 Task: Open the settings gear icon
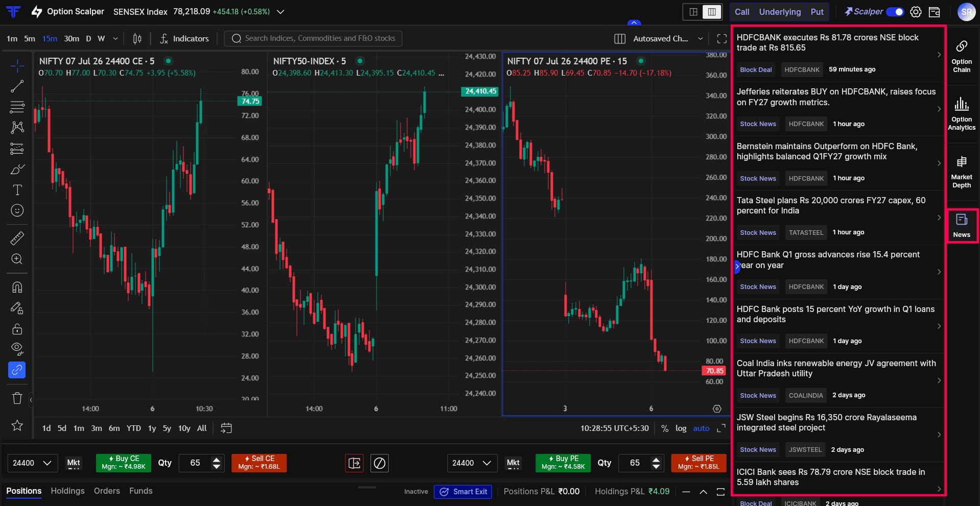916,12
